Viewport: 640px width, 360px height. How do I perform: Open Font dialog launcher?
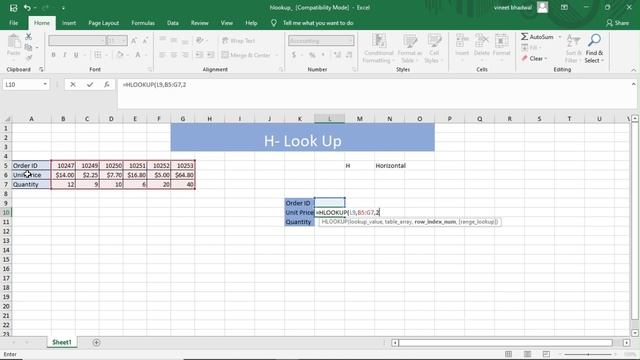click(x=150, y=69)
